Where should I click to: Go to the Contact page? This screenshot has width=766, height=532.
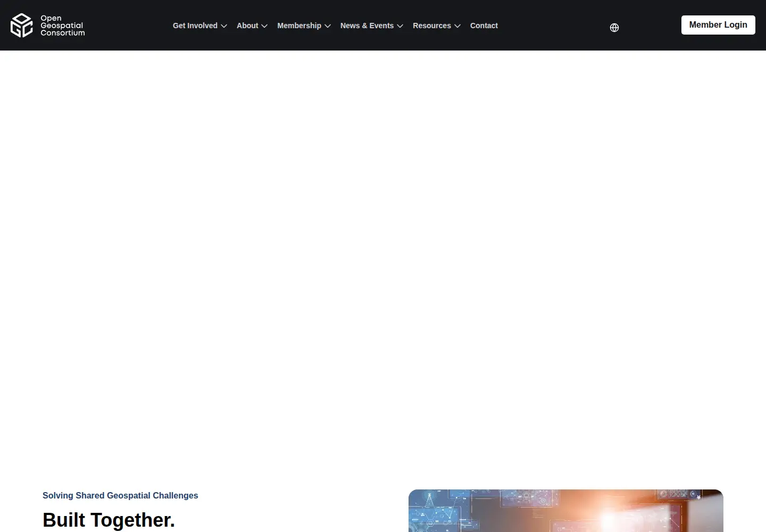click(484, 26)
